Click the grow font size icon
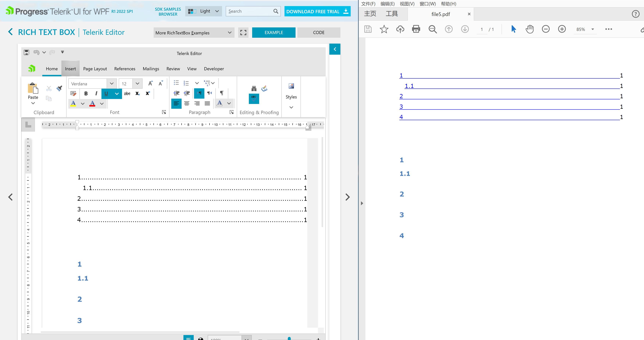Screen dimensions: 644x340 tap(150, 83)
